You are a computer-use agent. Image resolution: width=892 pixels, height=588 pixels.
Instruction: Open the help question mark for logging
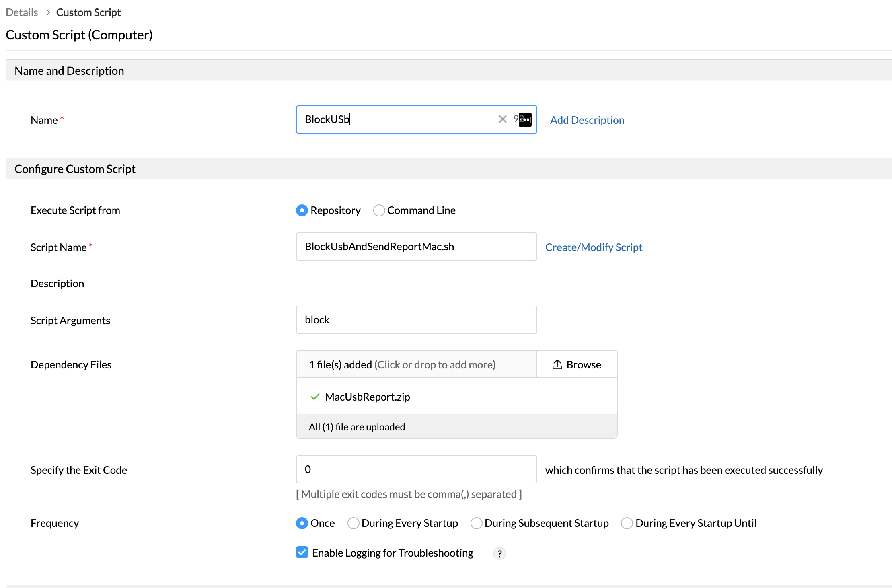coord(499,553)
